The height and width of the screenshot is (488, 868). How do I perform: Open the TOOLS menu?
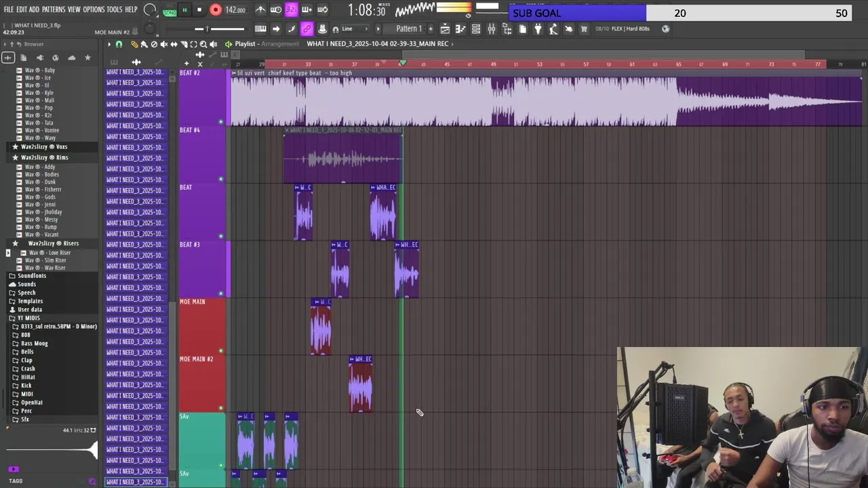115,9
